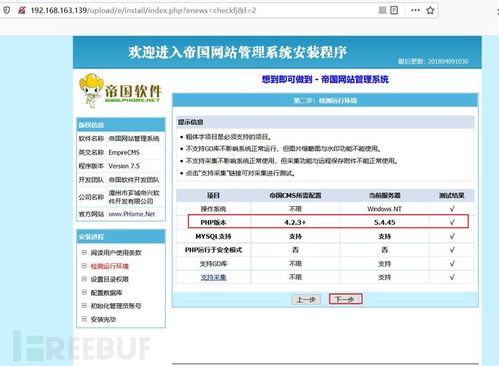Click the 测试结果 column header
Viewport: 499px width, 366px height.
point(452,195)
